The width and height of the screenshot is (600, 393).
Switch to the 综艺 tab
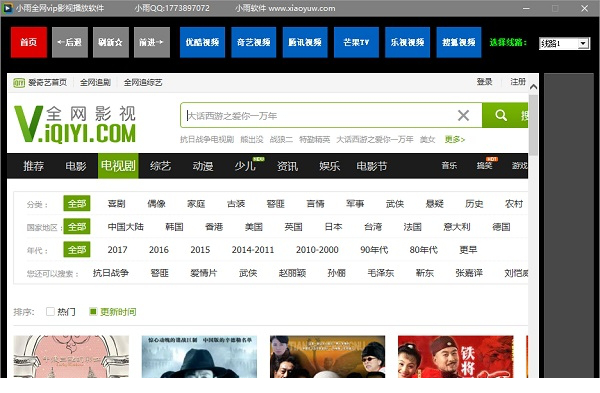pyautogui.click(x=160, y=166)
